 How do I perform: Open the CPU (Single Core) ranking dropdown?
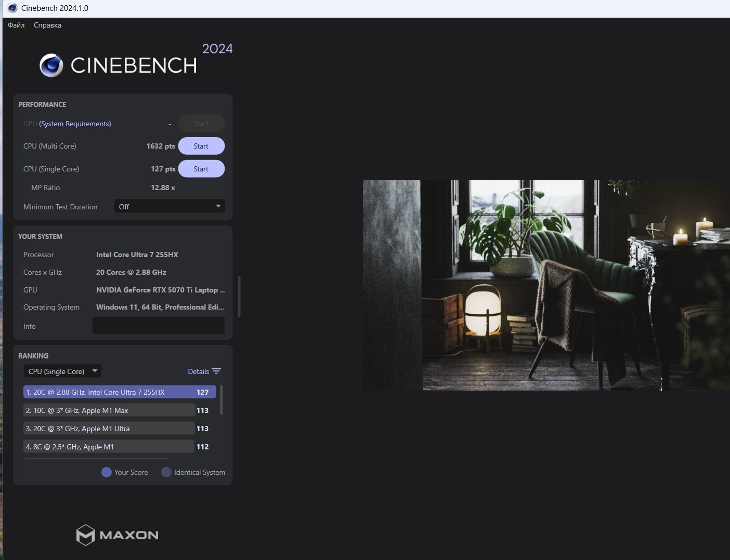point(62,371)
